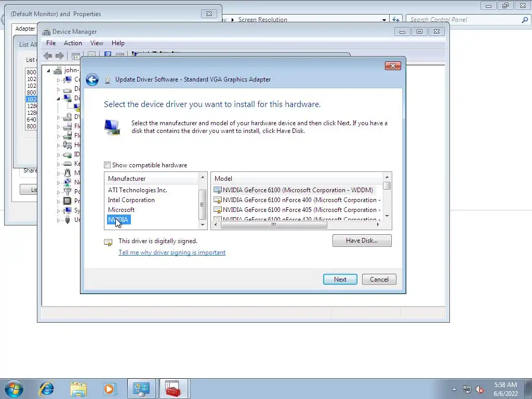
Task: Select Intel Corporation manufacturer
Action: coord(131,200)
